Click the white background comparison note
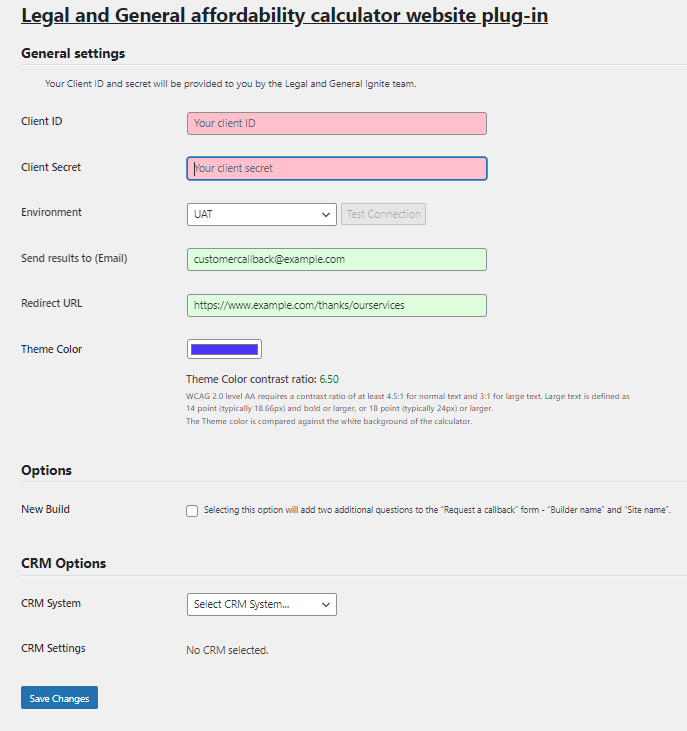687x731 pixels. [329, 421]
